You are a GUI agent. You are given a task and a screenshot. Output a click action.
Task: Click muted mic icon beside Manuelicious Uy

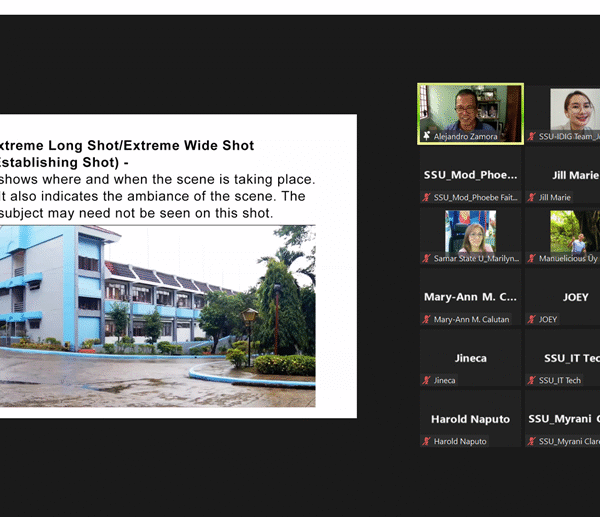532,258
